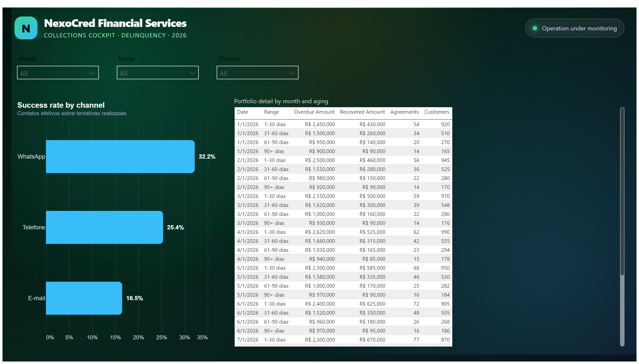Select cell R$ 2,300,000 overdue amount
This screenshot has width=639, height=364.
tap(320, 340)
